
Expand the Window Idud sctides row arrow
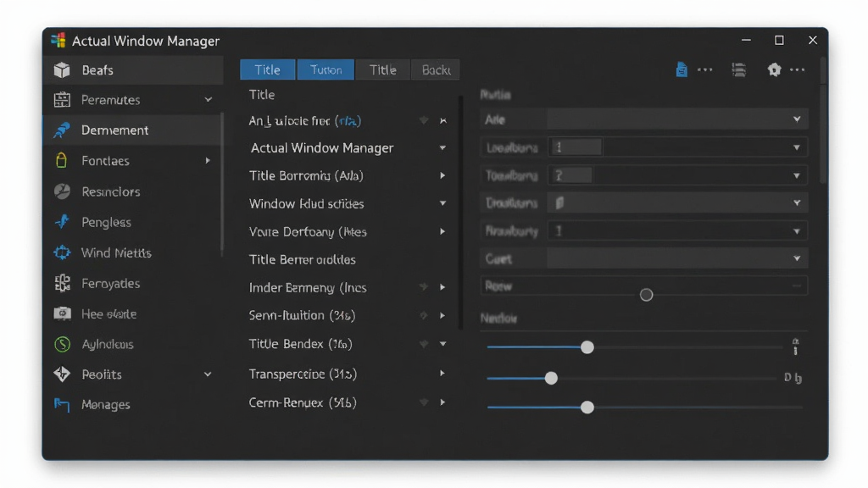coord(442,203)
